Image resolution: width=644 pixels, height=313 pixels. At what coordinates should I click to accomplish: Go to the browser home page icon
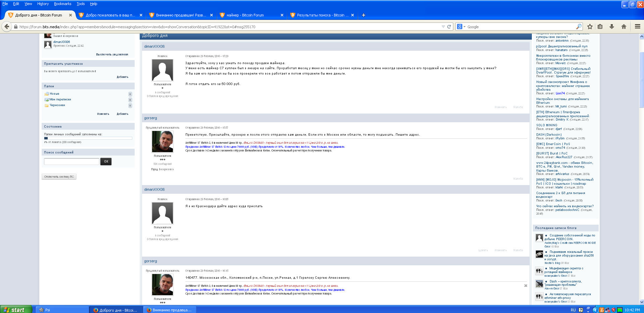click(x=624, y=27)
